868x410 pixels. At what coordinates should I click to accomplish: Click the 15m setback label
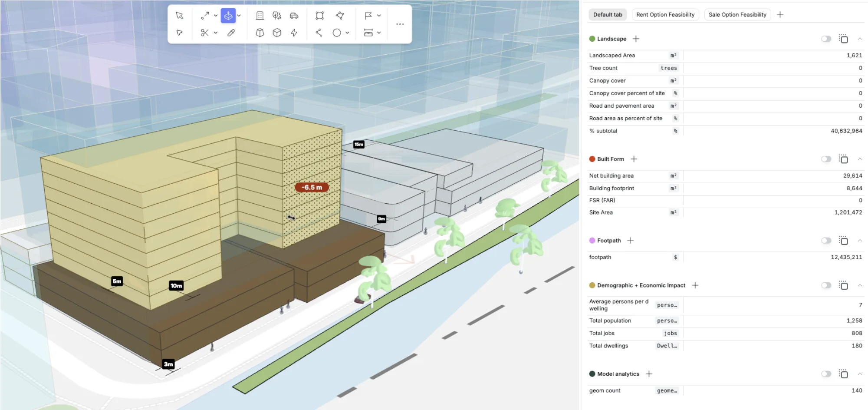click(358, 144)
